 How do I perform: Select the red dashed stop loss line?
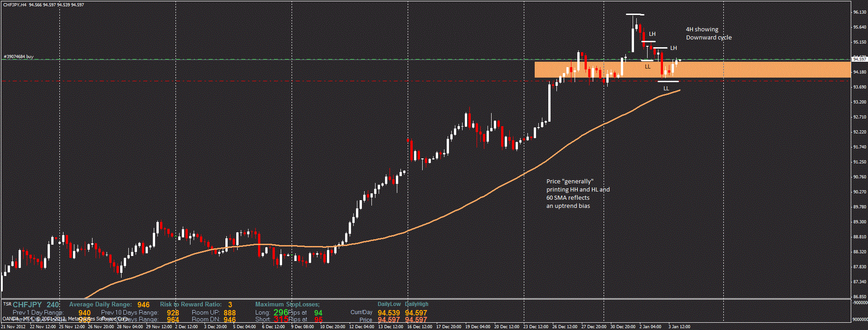[317, 81]
